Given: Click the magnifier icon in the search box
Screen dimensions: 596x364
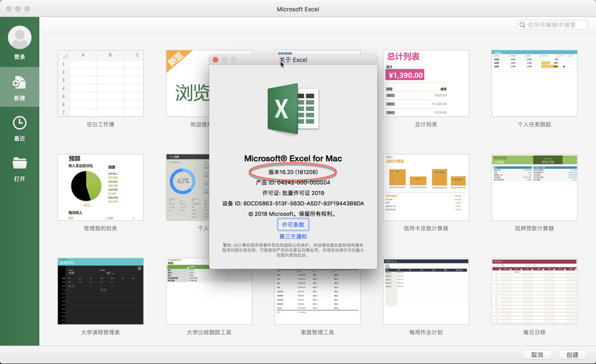Looking at the screenshot, I should click(523, 24).
